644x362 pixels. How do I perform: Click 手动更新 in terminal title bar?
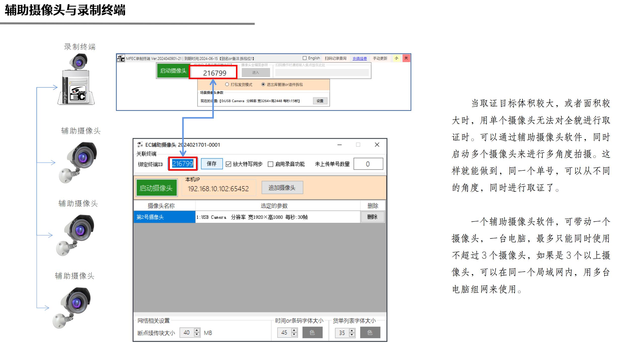(x=380, y=58)
